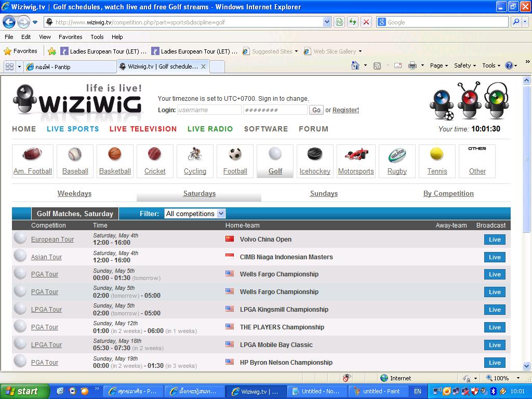
Task: Click the Print icon in command bar
Action: click(412, 65)
